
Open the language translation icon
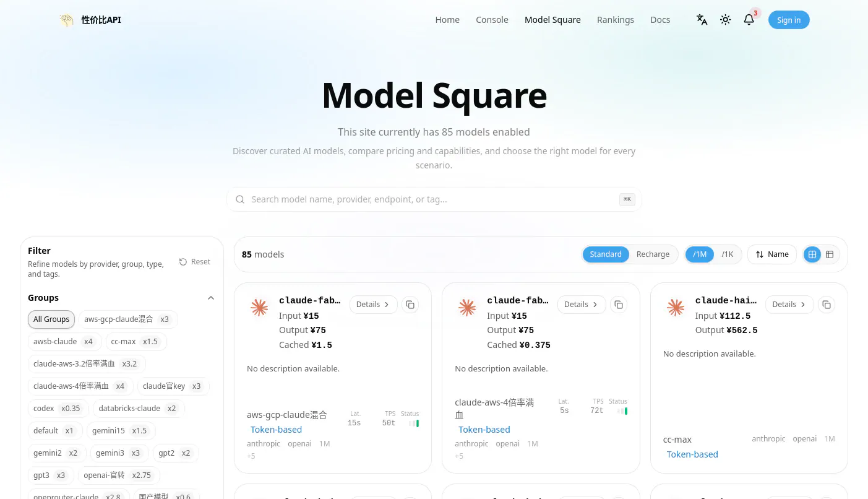click(702, 20)
